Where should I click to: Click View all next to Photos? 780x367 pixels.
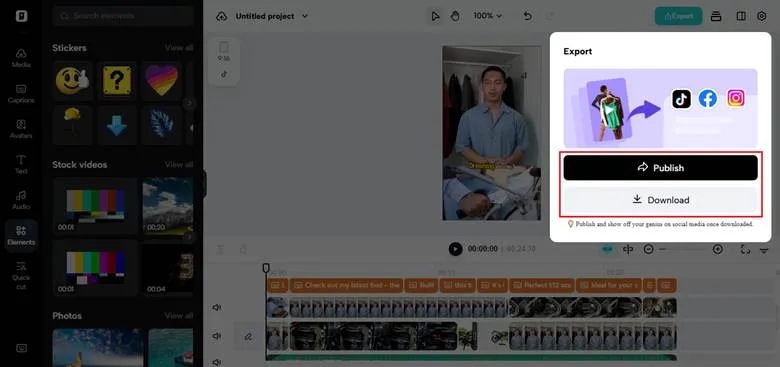click(179, 316)
